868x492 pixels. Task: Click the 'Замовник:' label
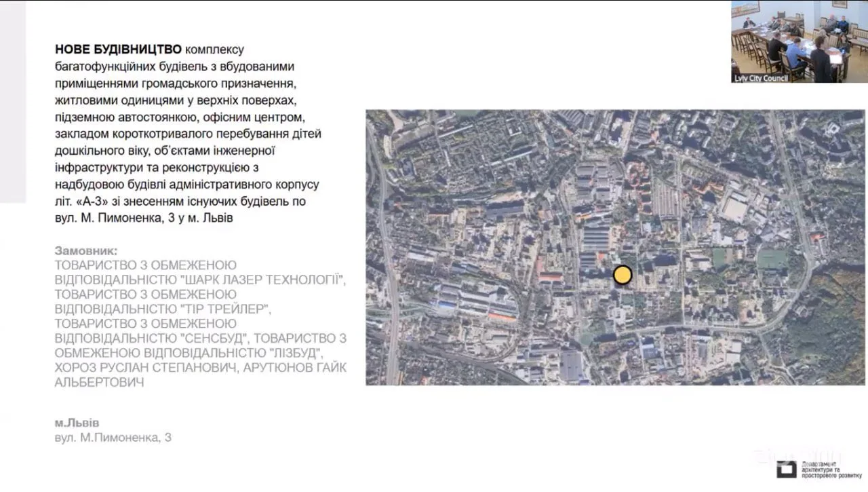click(85, 250)
